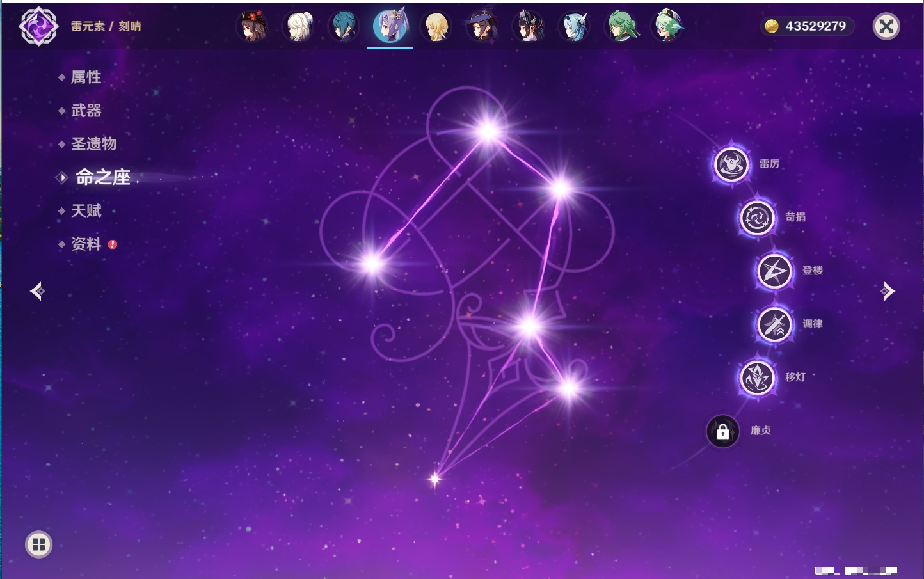Go to the 圣遗物 section
924x579 pixels.
93,144
